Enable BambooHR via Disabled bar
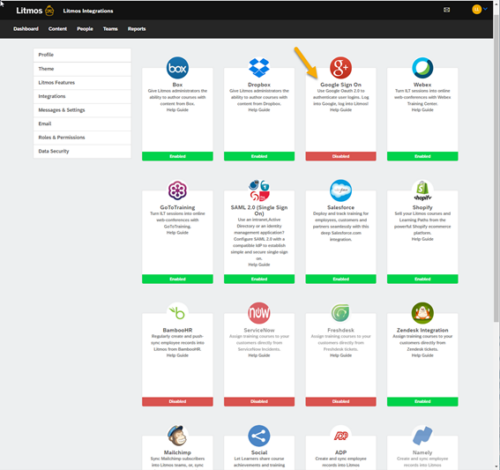500x470 pixels. pos(177,402)
